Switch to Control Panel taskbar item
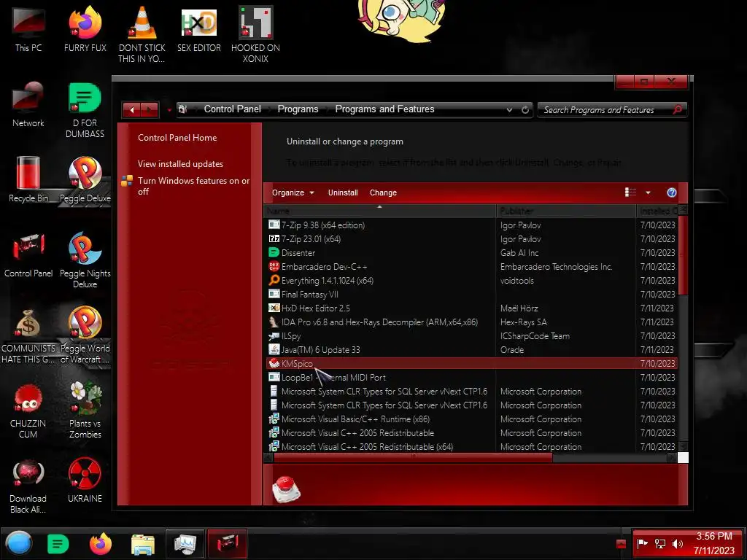 [x=228, y=544]
